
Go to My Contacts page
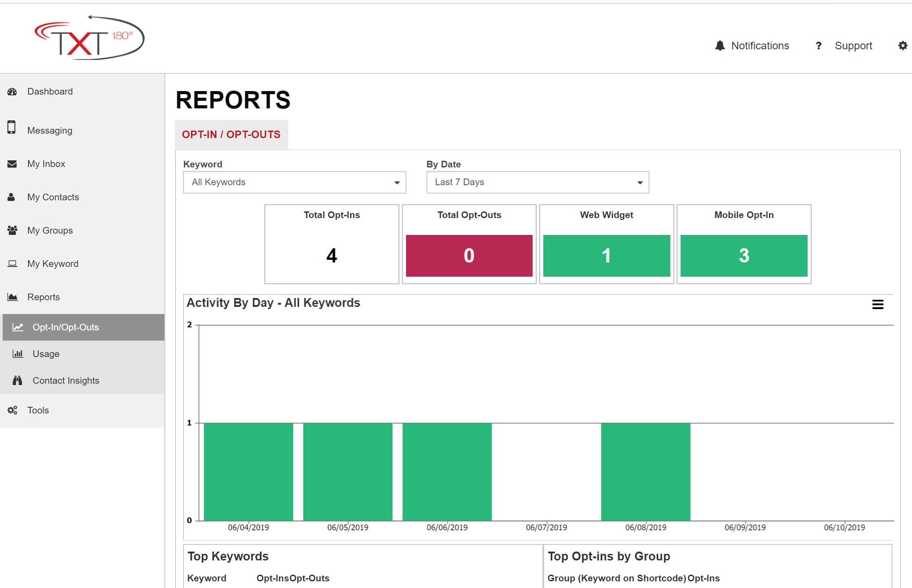coord(53,197)
